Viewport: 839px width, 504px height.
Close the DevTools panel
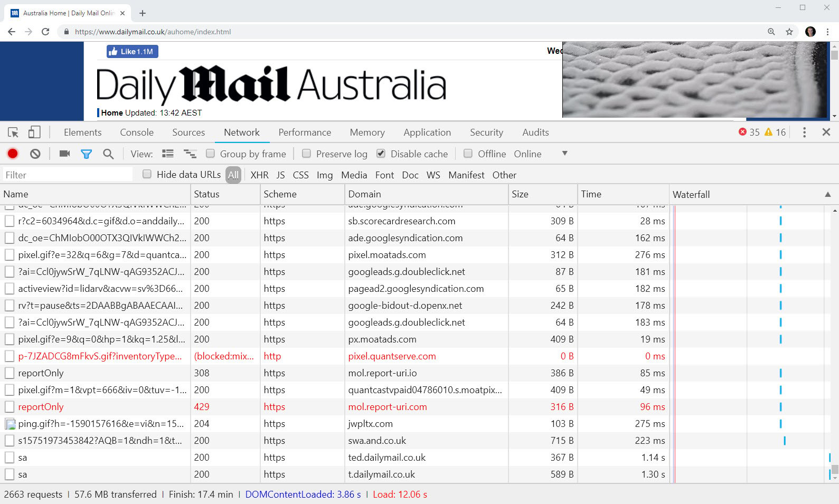coord(826,132)
